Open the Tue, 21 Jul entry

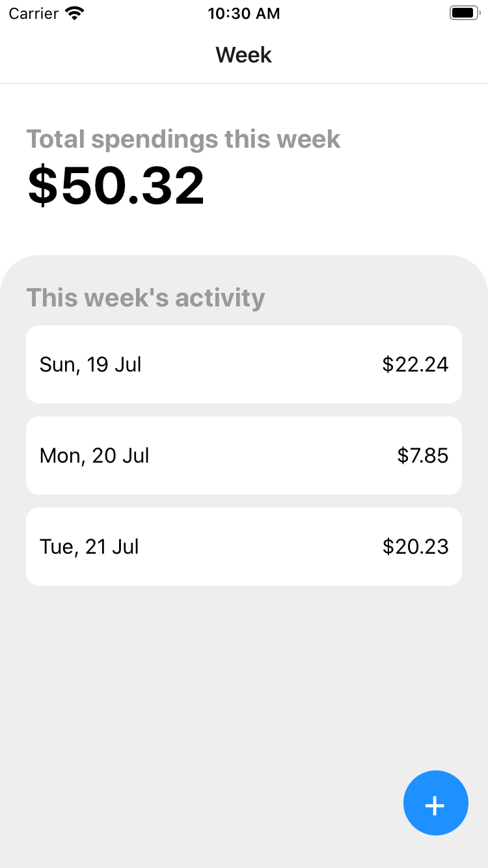pyautogui.click(x=244, y=547)
